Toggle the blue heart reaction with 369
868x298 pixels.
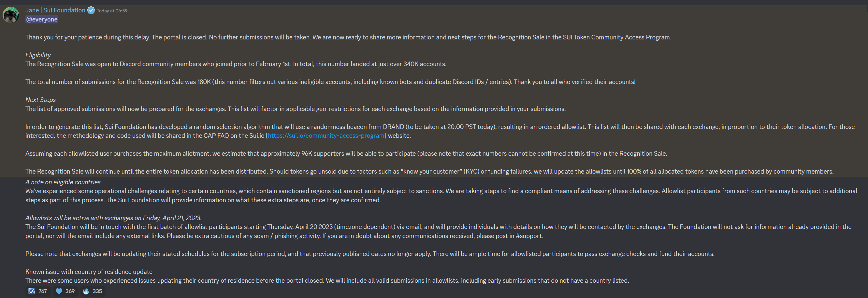65,291
